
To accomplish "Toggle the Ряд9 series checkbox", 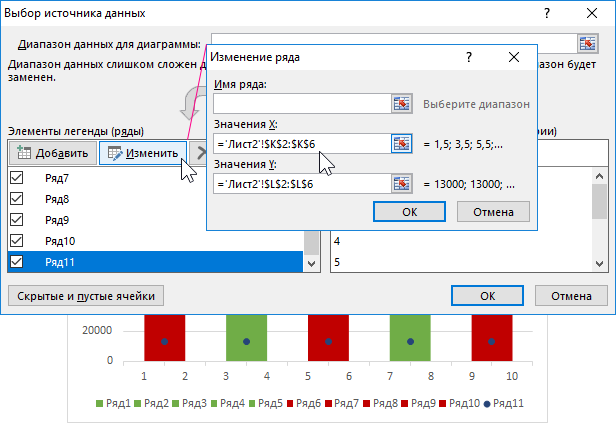I will click(16, 220).
